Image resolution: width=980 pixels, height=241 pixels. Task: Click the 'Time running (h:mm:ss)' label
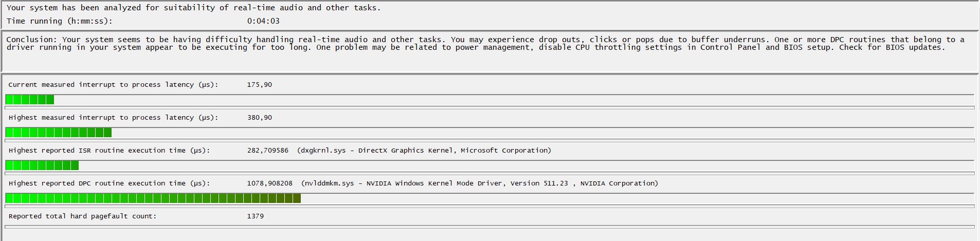[x=60, y=21]
